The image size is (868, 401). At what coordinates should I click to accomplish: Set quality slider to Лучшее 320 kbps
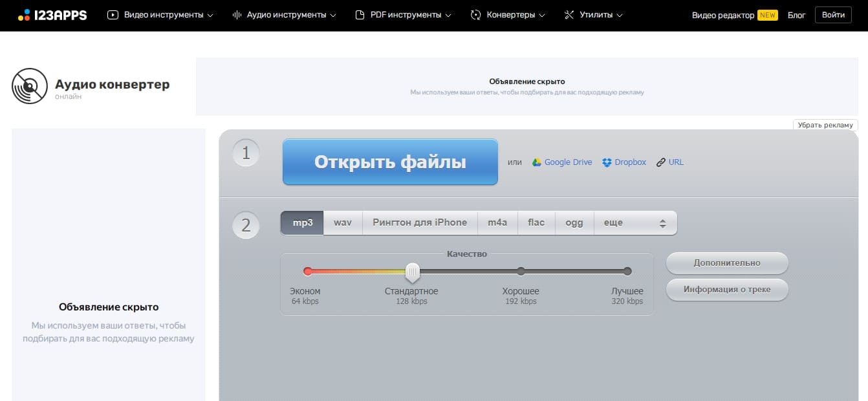click(x=627, y=272)
